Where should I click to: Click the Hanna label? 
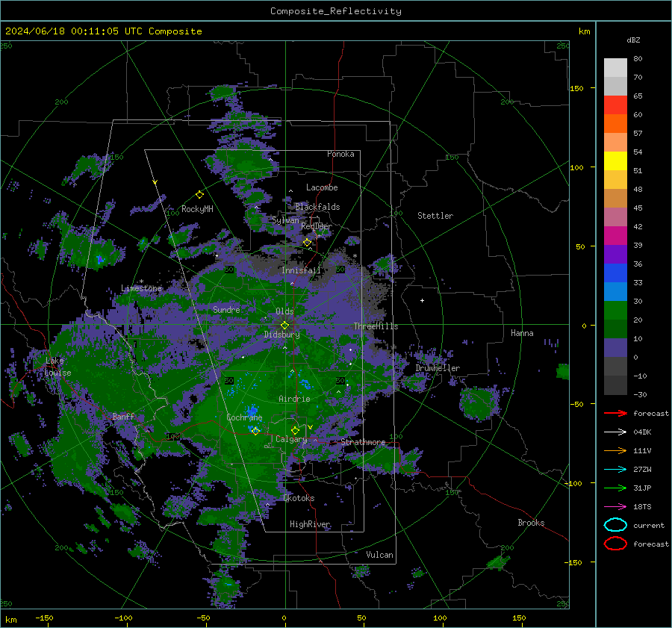click(522, 333)
